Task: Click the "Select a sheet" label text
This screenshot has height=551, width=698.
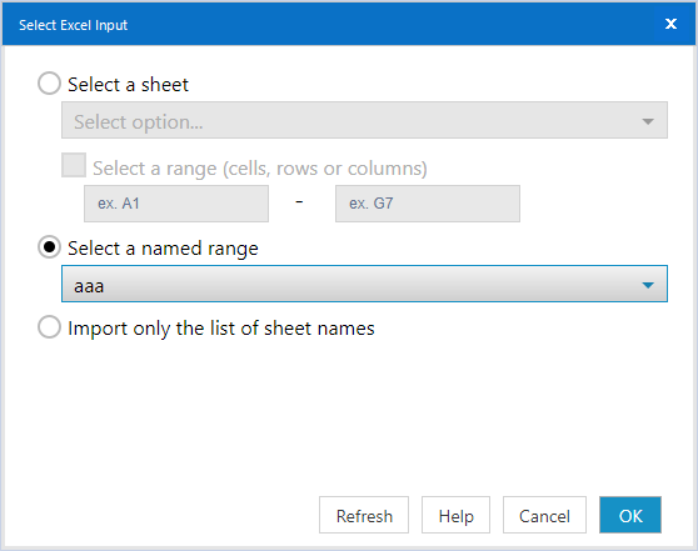Action: click(x=128, y=85)
